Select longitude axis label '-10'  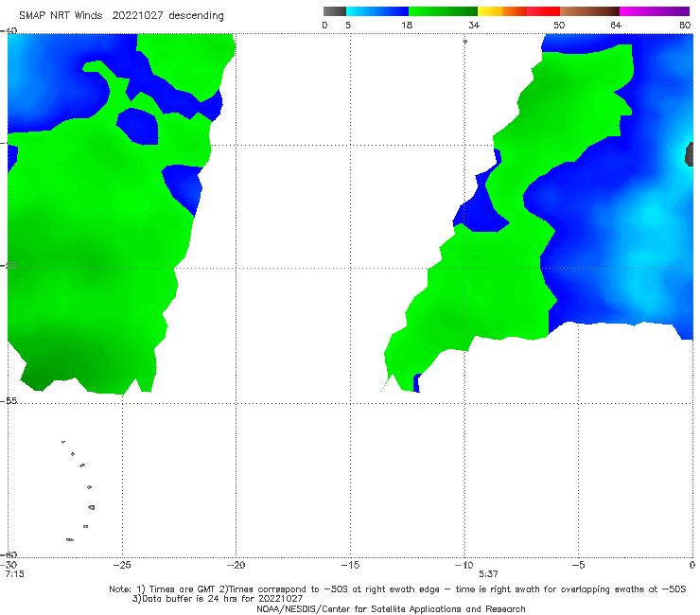464,565
